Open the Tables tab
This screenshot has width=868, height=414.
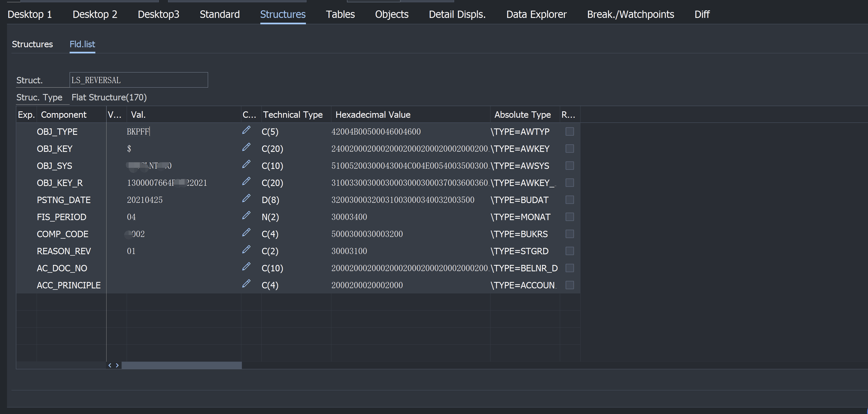click(x=340, y=15)
